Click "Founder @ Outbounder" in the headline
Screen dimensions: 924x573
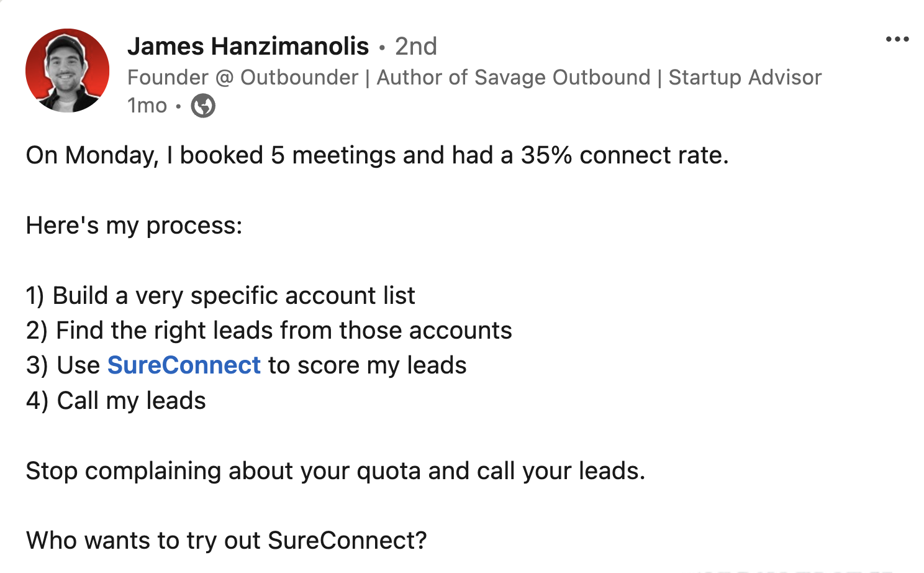pos(243,78)
